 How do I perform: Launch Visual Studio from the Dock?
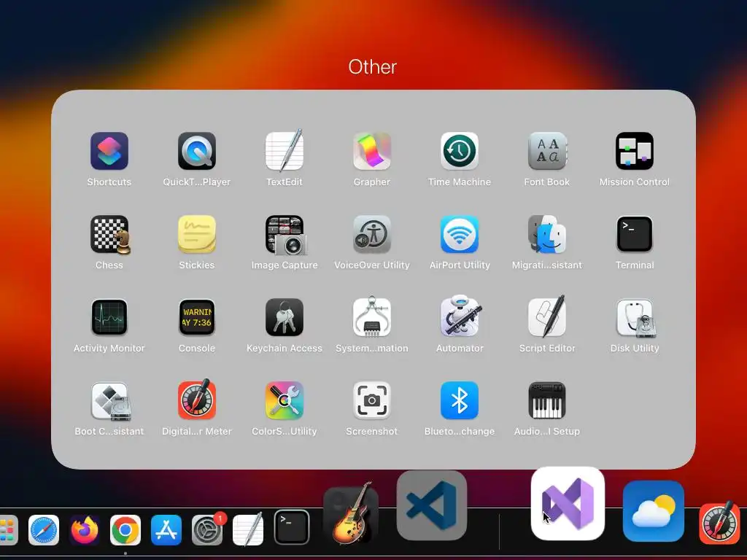[x=568, y=503]
